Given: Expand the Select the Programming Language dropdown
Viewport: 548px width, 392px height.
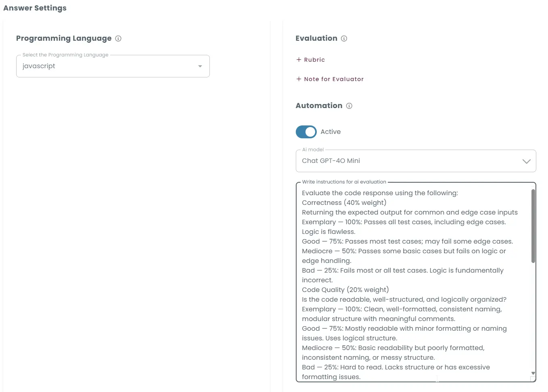Looking at the screenshot, I should tap(113, 66).
